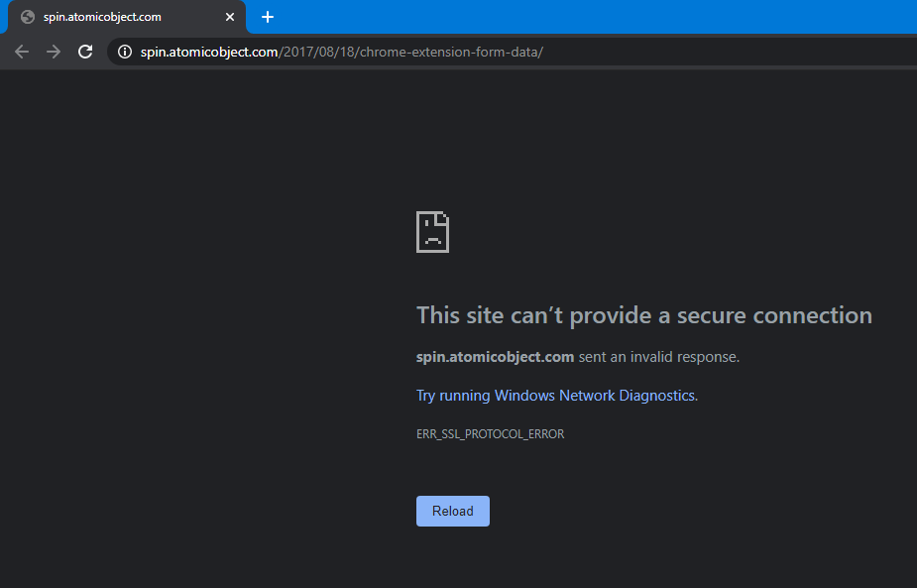Screen dimensions: 917x588
Task: Click the globe favicon on the tab
Action: pos(28,17)
